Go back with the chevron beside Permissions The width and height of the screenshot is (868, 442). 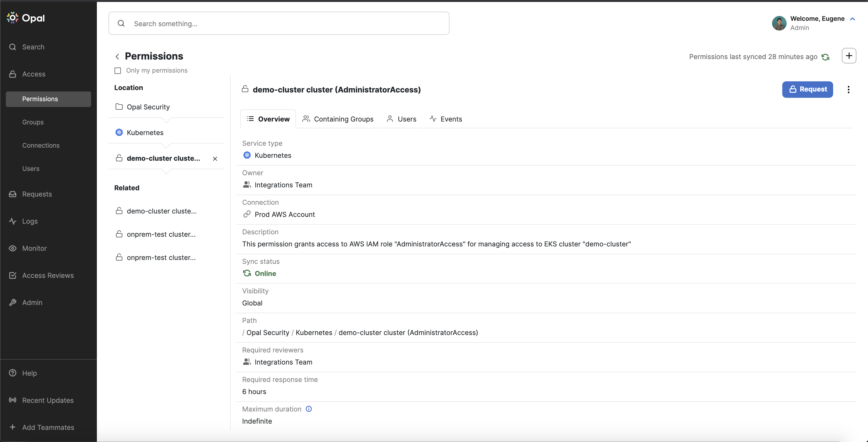tap(117, 57)
